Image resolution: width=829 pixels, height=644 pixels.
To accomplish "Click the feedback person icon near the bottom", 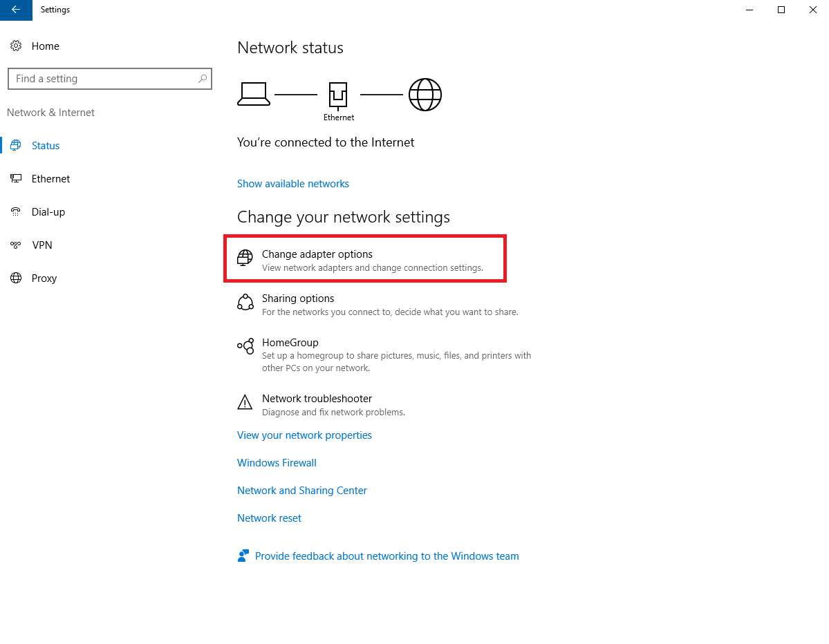I will click(243, 555).
